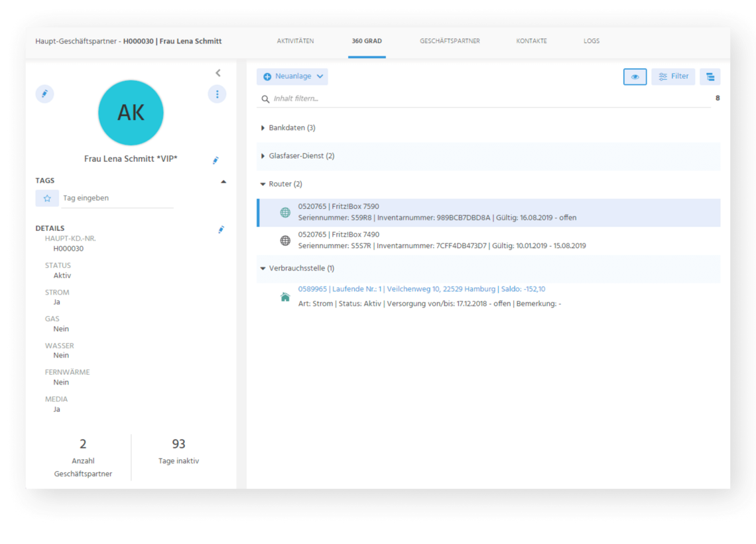Open the Geschäftspartner tab

pyautogui.click(x=450, y=41)
